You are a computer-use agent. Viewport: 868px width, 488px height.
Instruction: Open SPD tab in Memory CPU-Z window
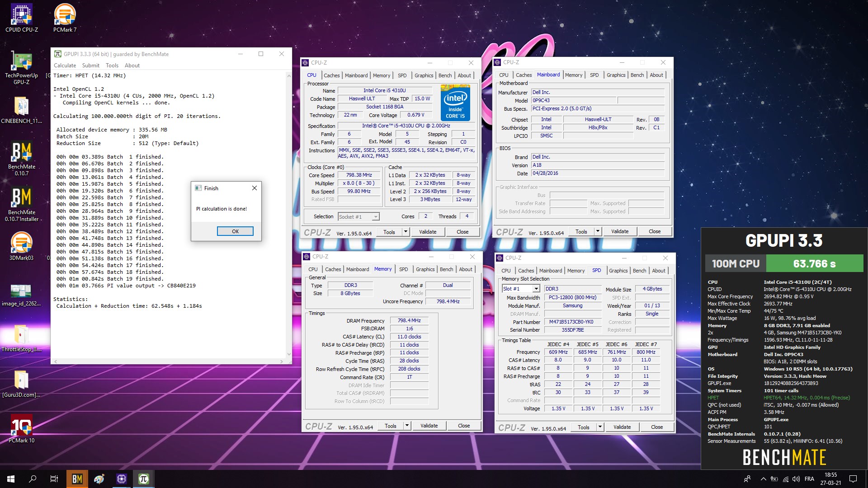[403, 269]
